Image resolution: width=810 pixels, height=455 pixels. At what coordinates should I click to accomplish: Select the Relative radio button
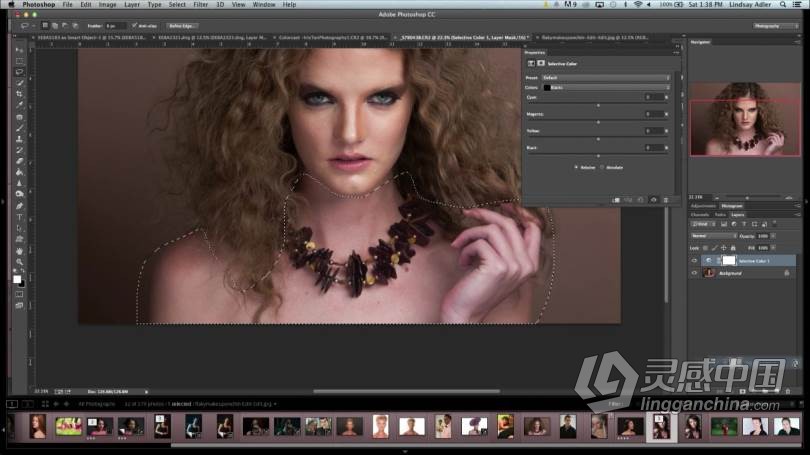(x=576, y=167)
